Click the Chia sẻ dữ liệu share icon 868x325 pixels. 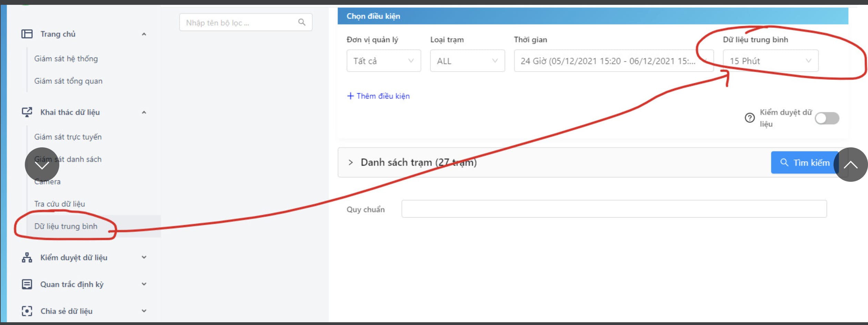[27, 311]
